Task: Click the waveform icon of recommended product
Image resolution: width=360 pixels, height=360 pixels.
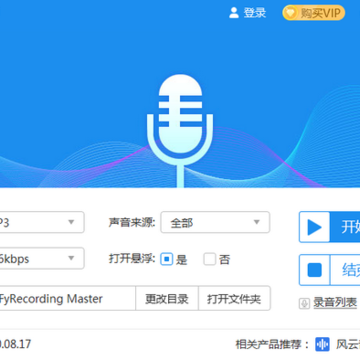Action: point(322,344)
